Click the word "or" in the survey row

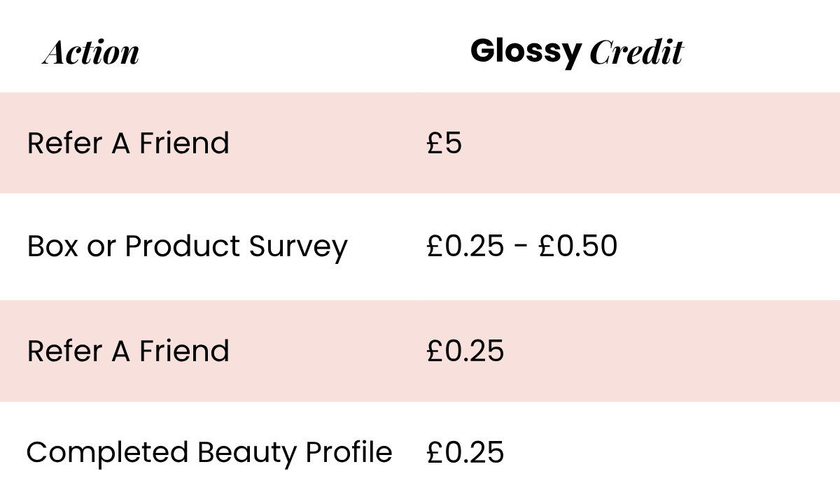tap(101, 246)
